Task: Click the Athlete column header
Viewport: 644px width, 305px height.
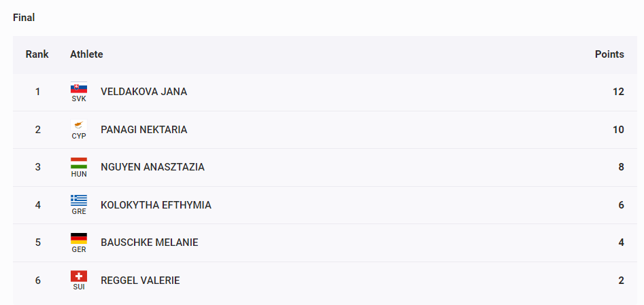Action: [86, 54]
